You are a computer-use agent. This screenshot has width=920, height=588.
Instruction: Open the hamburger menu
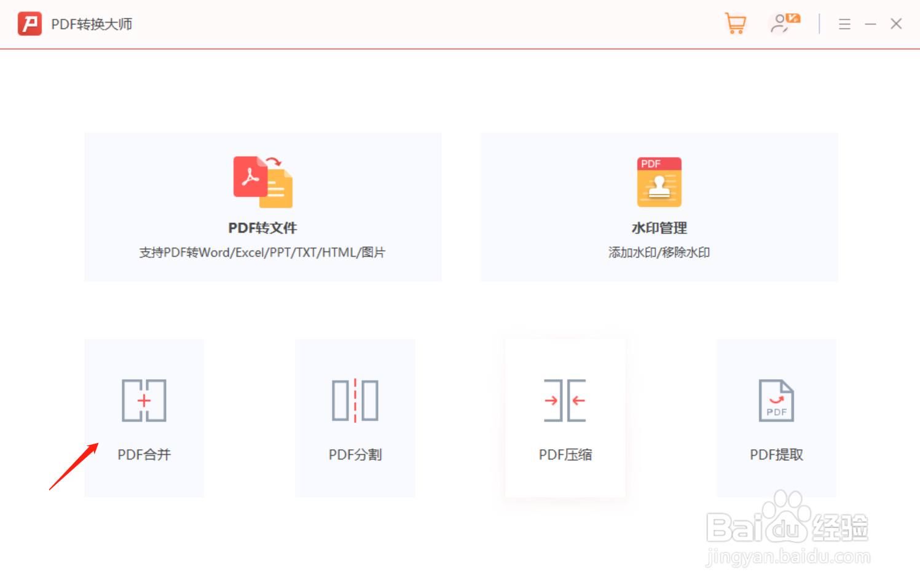[844, 24]
